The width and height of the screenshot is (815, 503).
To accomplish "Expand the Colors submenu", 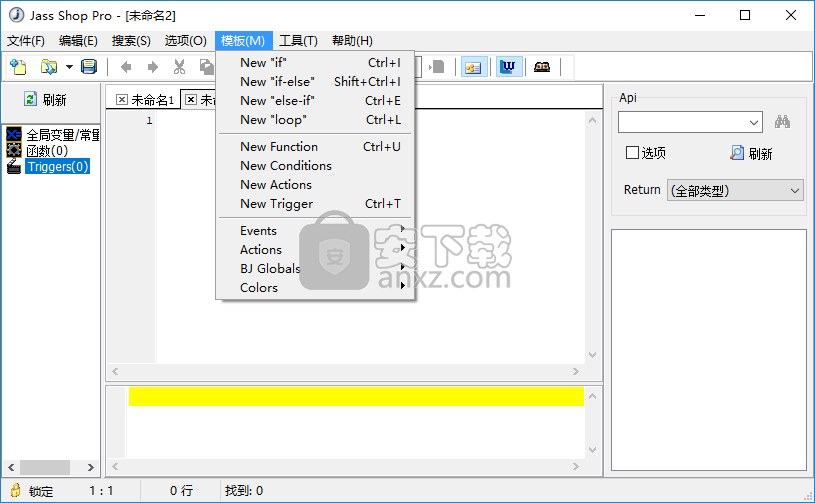I will (315, 287).
